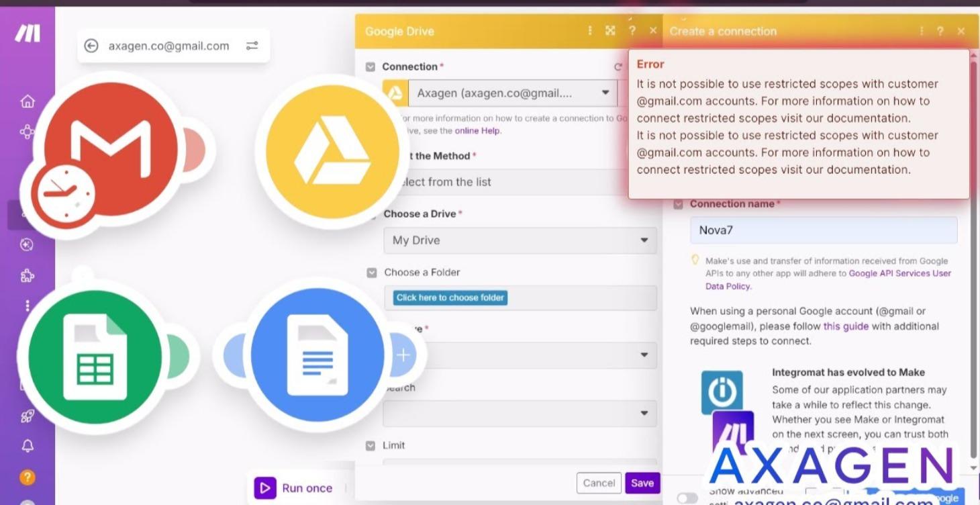Open the Axagen connection dropdown
Screen dimensions: 980x505
point(513,93)
